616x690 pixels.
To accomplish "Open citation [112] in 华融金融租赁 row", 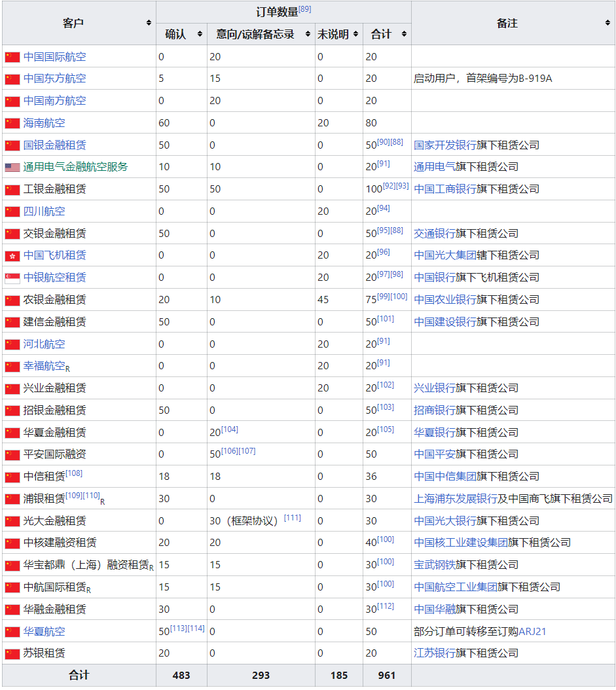I will (386, 606).
